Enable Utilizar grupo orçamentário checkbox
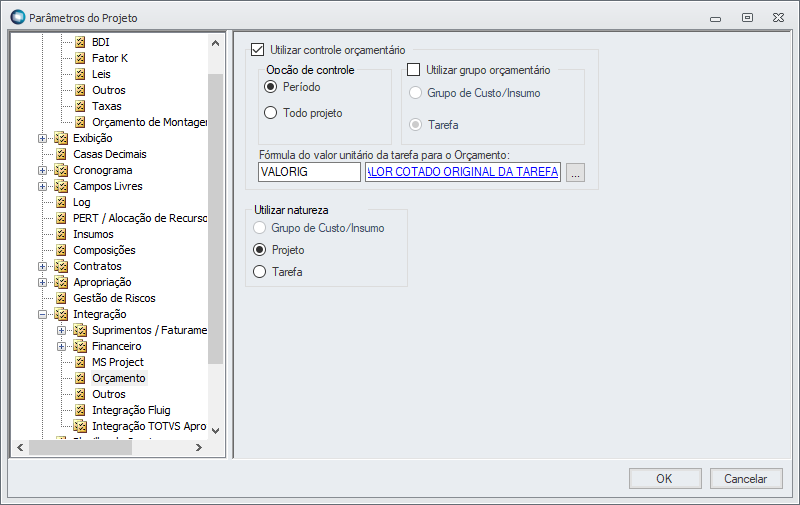 [x=414, y=70]
